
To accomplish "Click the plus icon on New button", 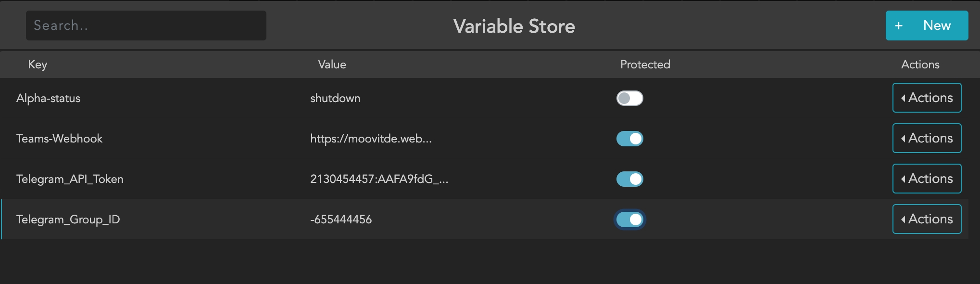I will (x=899, y=26).
